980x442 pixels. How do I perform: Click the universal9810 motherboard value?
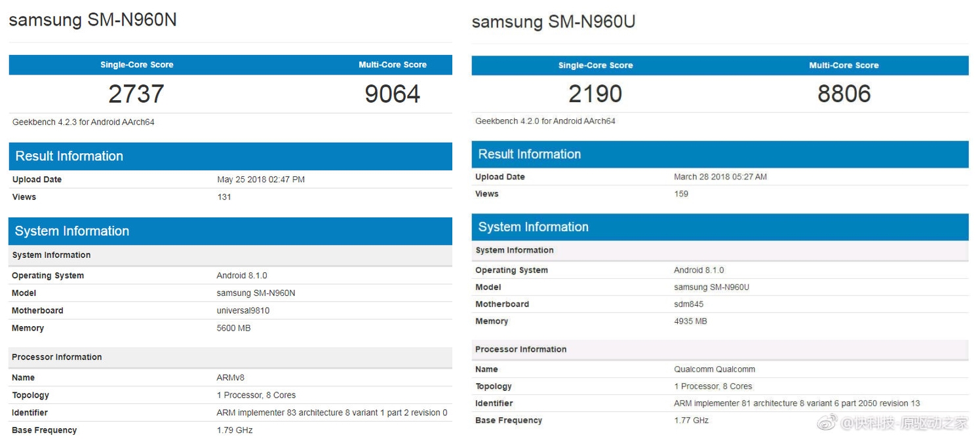click(x=243, y=310)
